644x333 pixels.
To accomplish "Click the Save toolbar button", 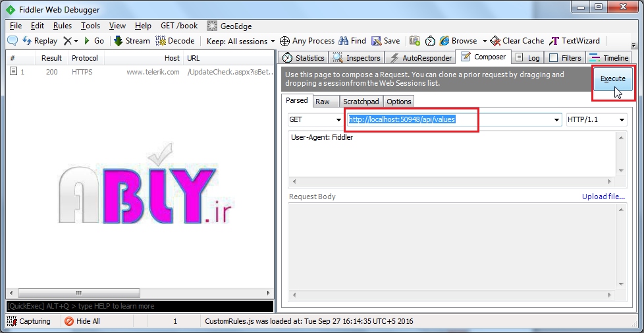I will pos(386,41).
